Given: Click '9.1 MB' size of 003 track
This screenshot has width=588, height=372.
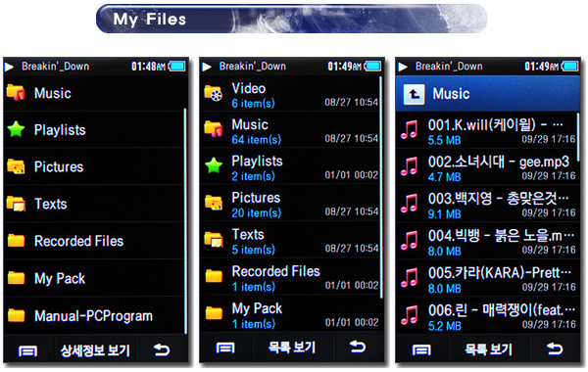Looking at the screenshot, I should coord(444,214).
